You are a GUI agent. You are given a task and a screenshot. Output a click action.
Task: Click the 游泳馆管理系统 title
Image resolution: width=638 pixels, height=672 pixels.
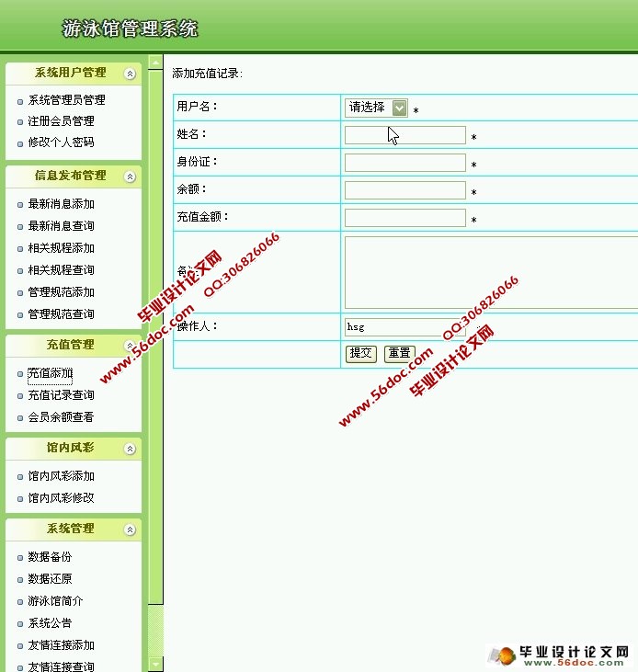click(131, 28)
